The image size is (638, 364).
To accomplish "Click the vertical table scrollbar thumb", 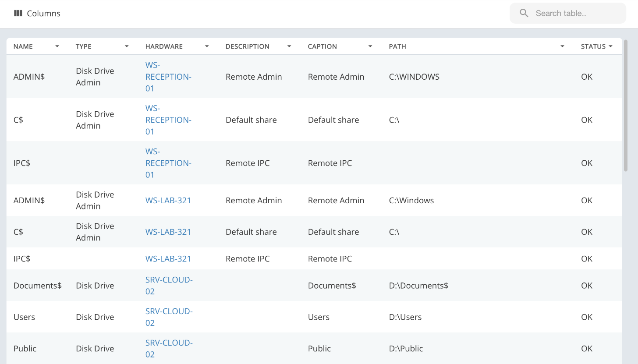I will (x=626, y=106).
